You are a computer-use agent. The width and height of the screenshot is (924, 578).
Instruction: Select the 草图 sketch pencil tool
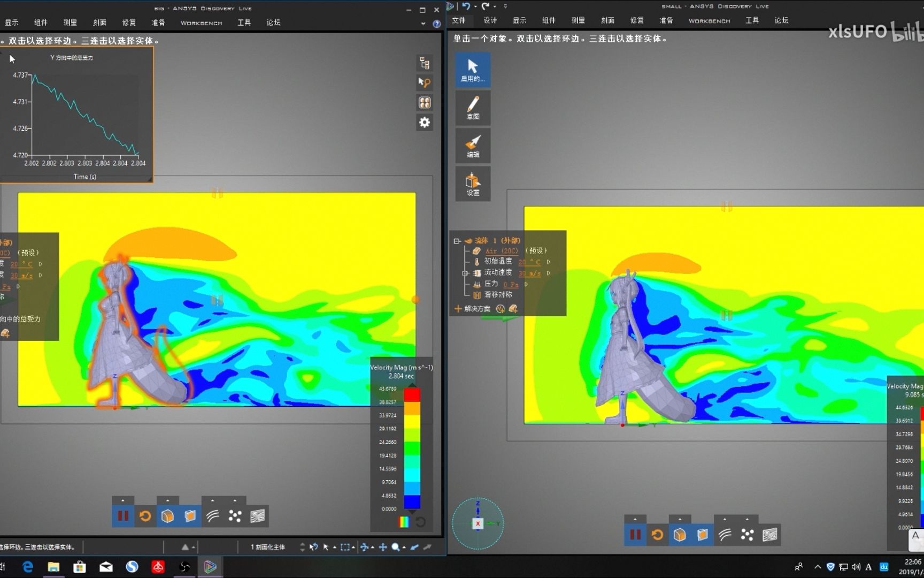(473, 108)
